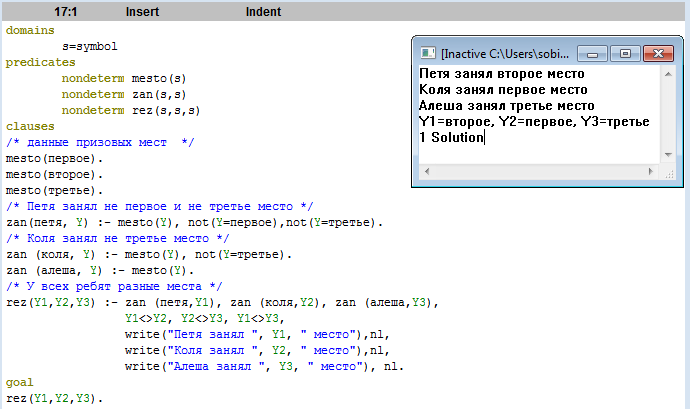Click the 'zan (коля, Y)' rule line

149,255
